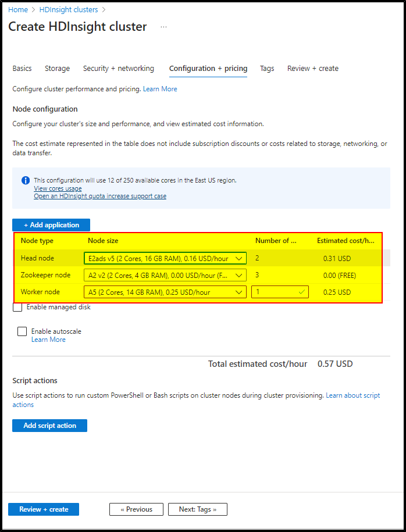Screen dimensions: 406x532
Task: Switch to the Basics tab
Action: pos(22,69)
